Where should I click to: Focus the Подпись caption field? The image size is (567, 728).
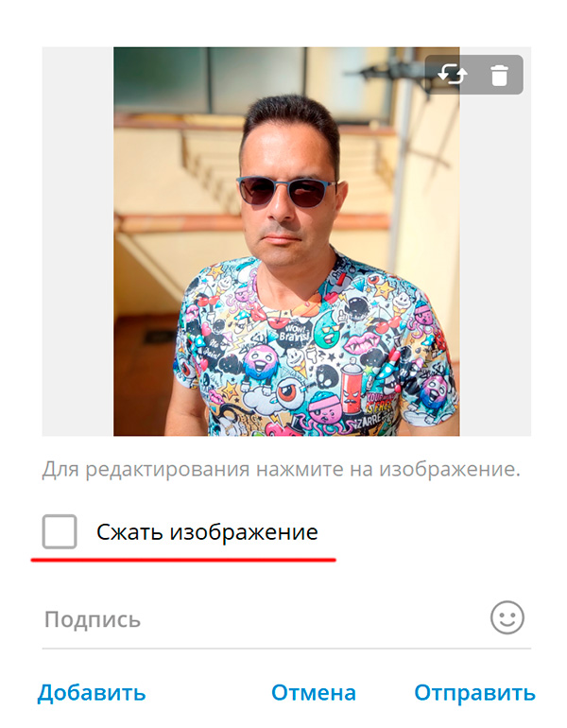265,619
